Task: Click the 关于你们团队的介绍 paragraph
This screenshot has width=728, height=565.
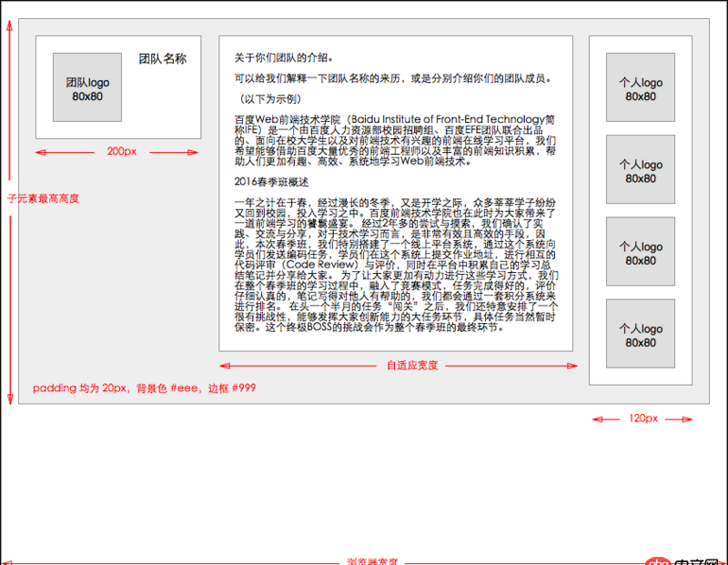Action: [x=283, y=54]
